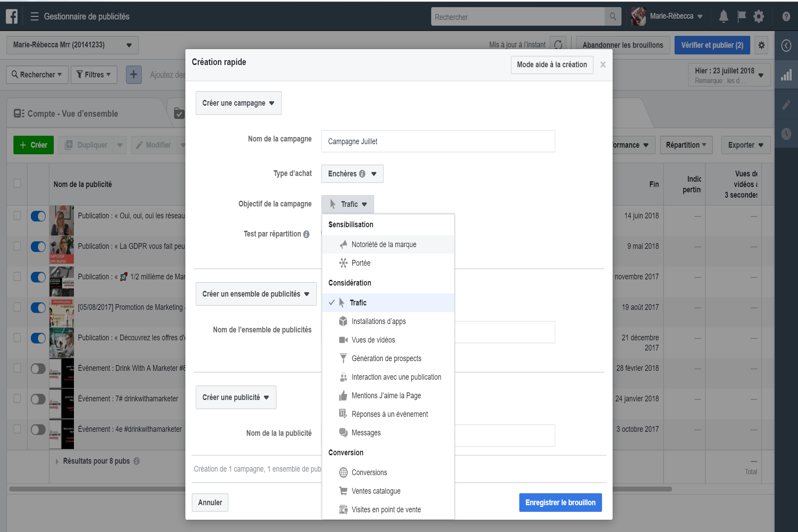
Task: Select Interaction avec une publication objective
Action: pyautogui.click(x=388, y=377)
